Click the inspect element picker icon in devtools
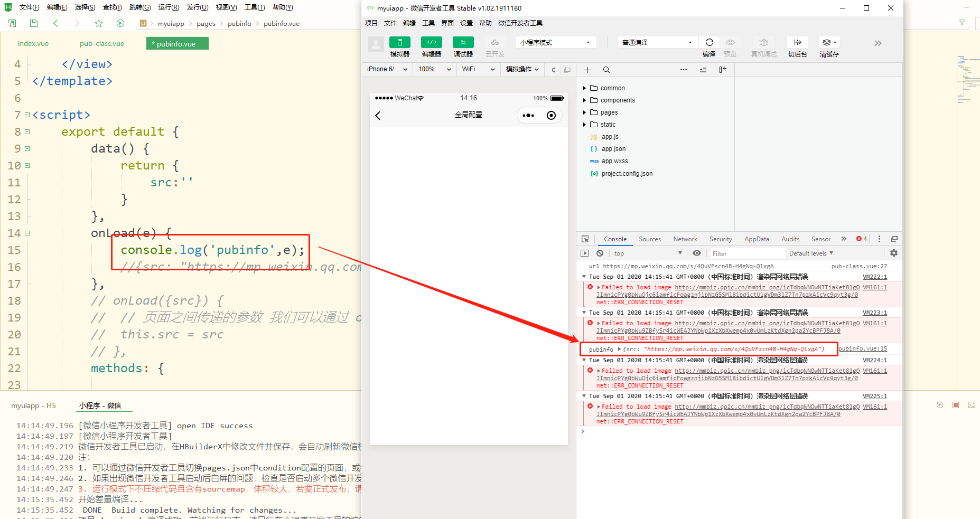980x519 pixels. (585, 239)
